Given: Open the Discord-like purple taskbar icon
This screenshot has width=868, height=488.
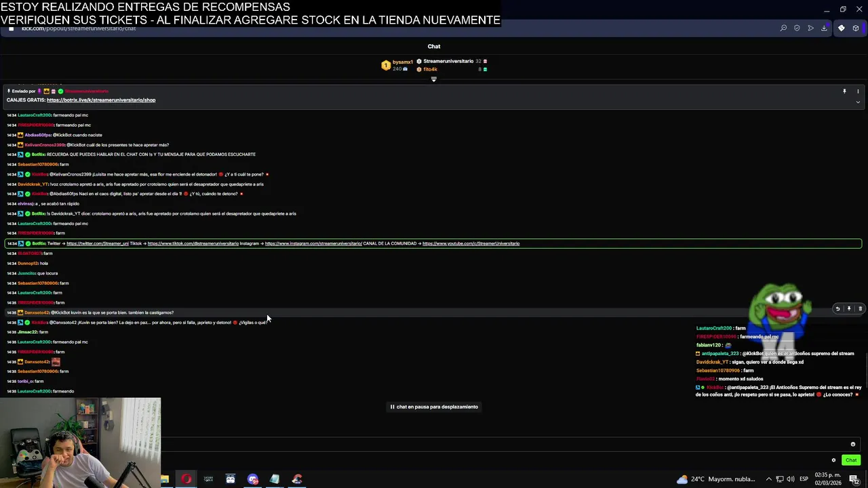Looking at the screenshot, I should tap(253, 479).
